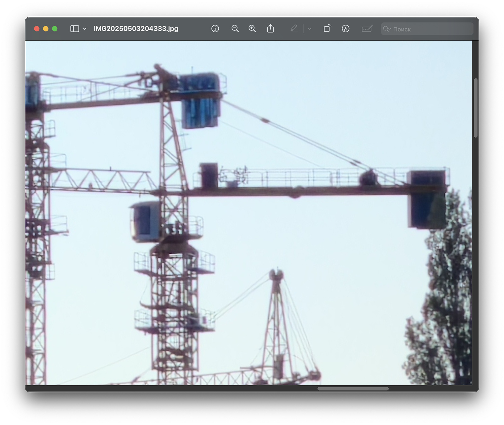
Task: Click the IMG20250503204333.jpg window title
Action: [x=136, y=29]
